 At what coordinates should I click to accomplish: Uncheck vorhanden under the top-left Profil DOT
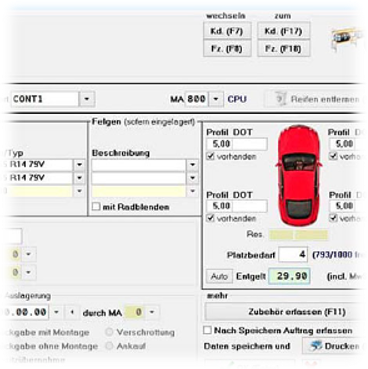[x=210, y=156]
